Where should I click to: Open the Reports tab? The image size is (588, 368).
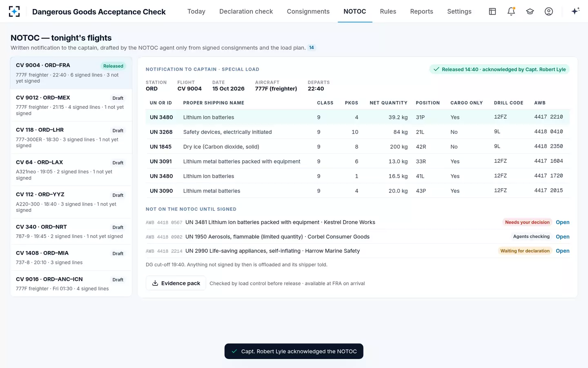coord(421,11)
